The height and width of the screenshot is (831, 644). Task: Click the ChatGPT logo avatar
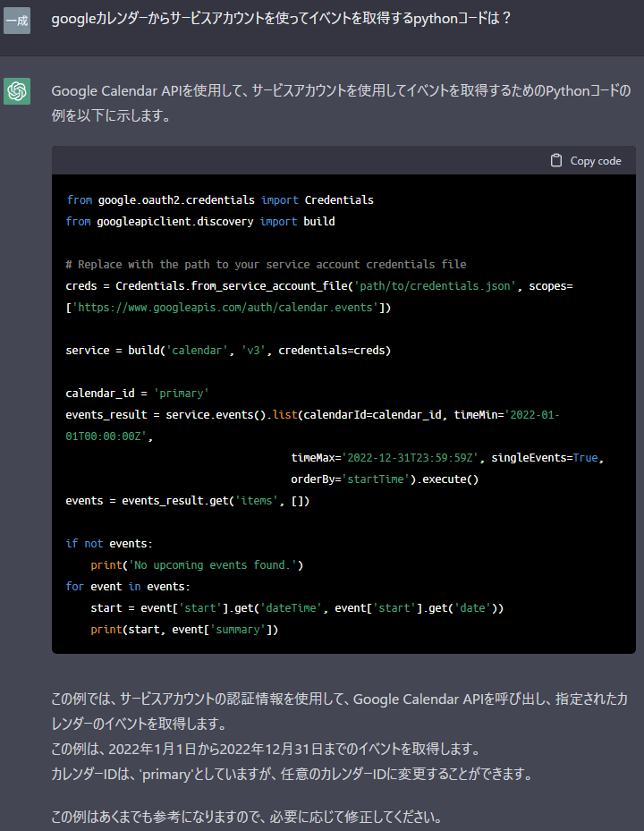tap(17, 91)
